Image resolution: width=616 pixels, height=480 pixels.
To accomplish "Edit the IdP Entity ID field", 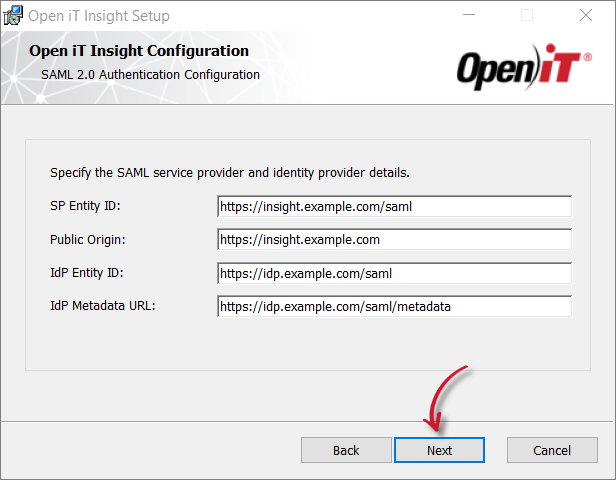I will click(394, 273).
